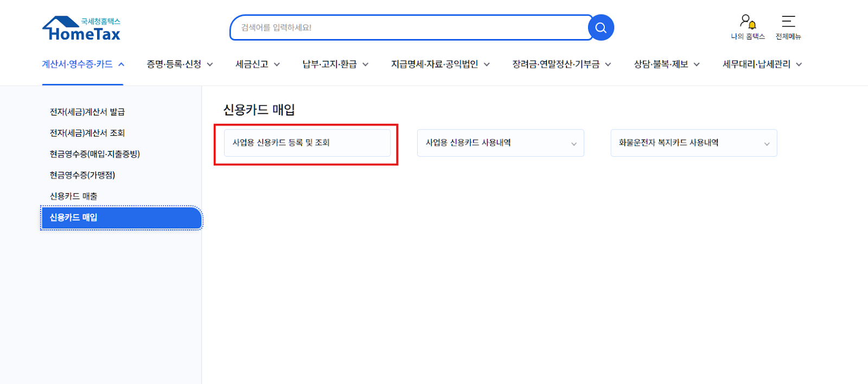Open the 세금신고 top menu
868x384 pixels.
coord(257,65)
